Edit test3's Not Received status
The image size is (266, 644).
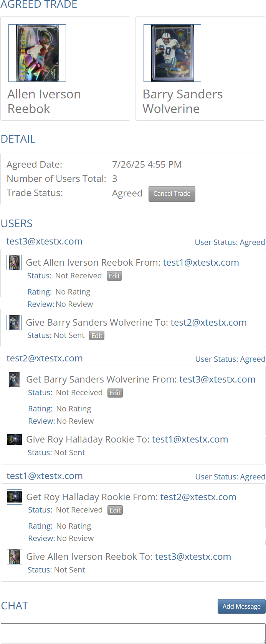[x=114, y=276]
